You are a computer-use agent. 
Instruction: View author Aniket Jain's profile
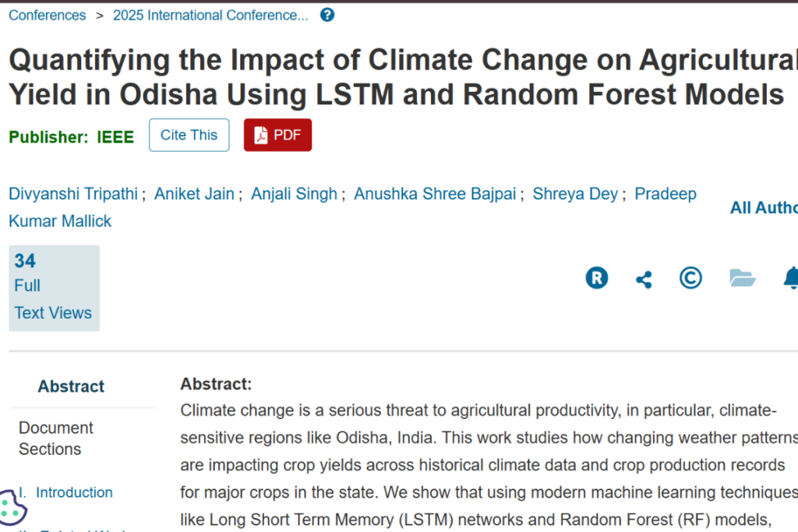point(194,194)
